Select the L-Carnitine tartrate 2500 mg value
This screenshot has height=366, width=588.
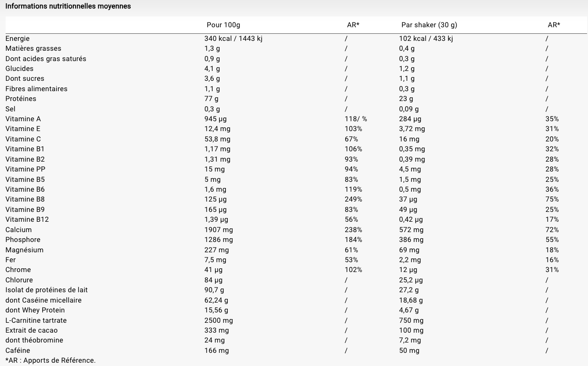pos(218,320)
